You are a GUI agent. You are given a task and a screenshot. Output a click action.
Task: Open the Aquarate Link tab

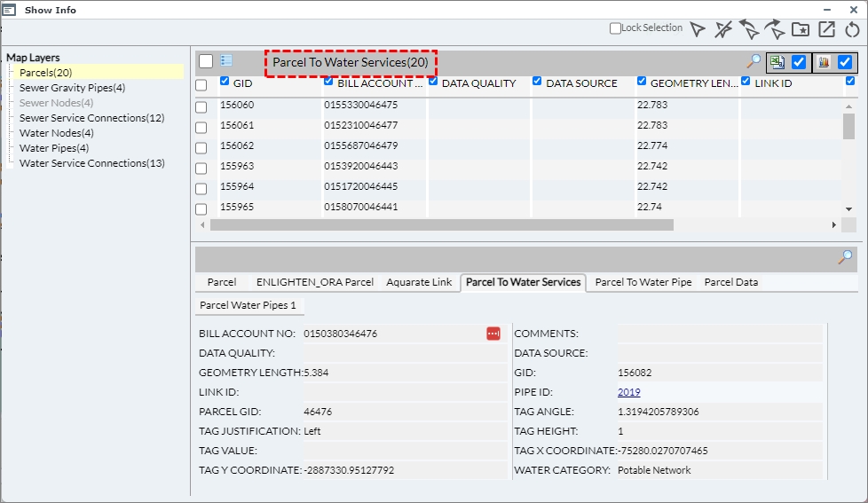click(x=419, y=282)
